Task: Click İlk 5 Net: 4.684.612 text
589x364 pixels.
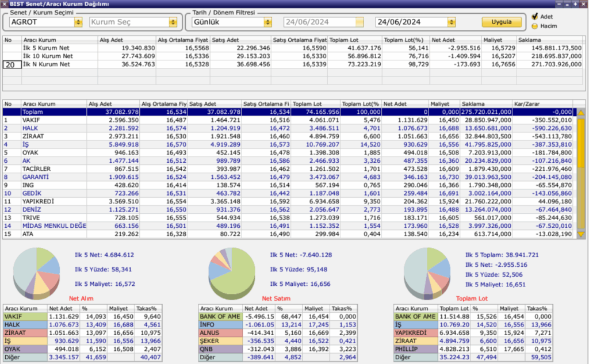Action: [104, 255]
